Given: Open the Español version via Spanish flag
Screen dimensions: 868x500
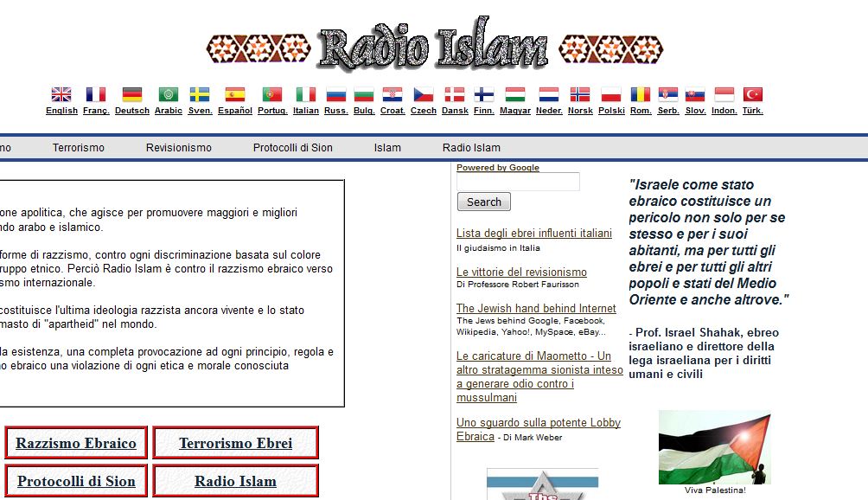Looking at the screenshot, I should [234, 94].
